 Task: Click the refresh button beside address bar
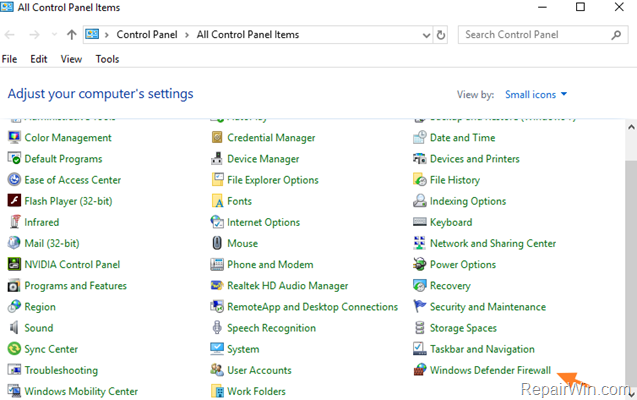tap(441, 35)
